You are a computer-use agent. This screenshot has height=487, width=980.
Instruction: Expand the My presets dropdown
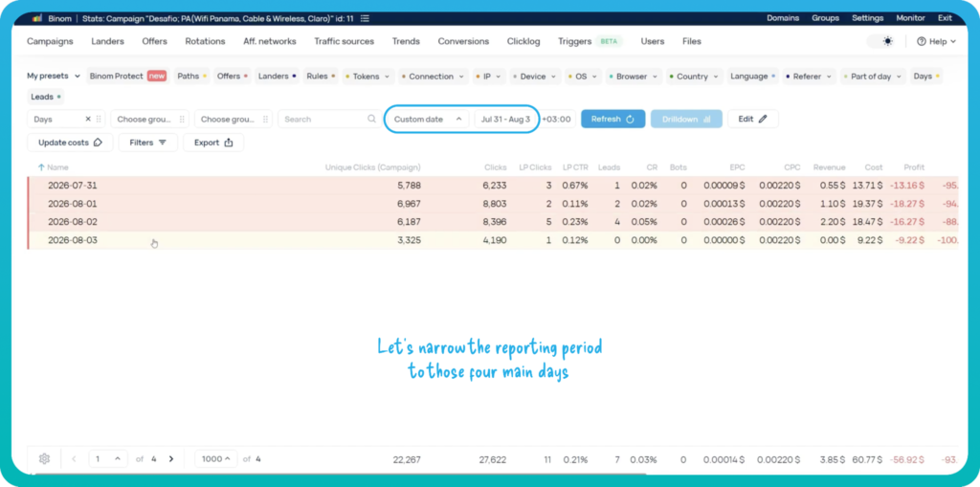[x=54, y=77]
